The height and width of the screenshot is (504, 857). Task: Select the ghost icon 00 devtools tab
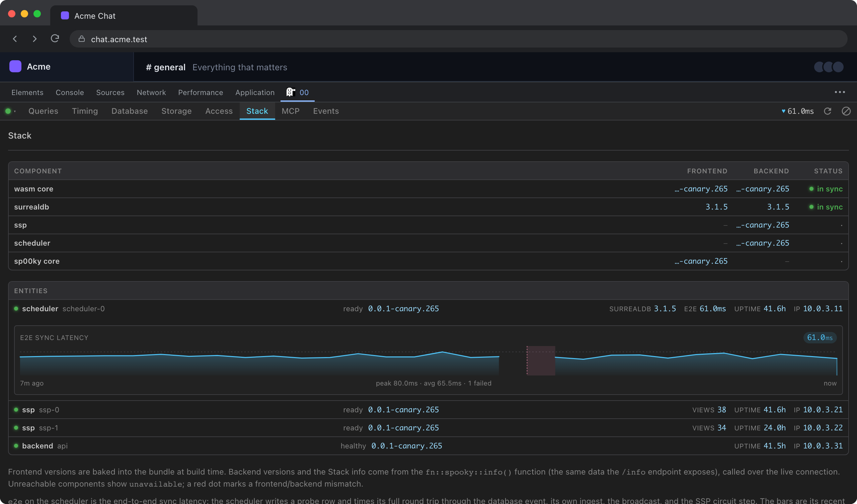tap(298, 92)
